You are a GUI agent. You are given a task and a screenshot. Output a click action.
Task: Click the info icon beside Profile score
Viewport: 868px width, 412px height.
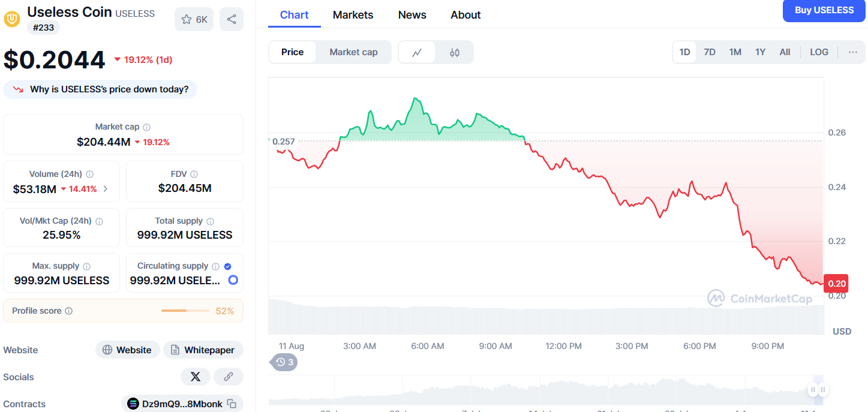[69, 311]
